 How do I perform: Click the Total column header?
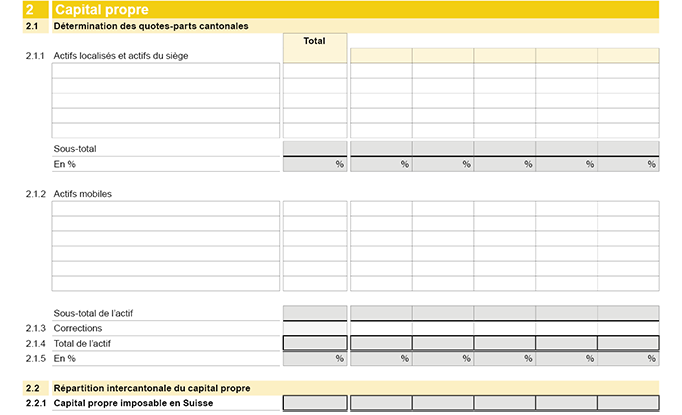pos(315,42)
